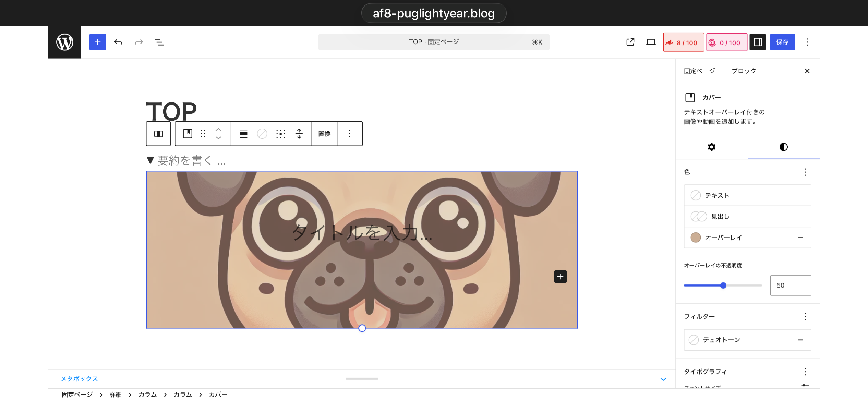Undo the last edit

[118, 42]
